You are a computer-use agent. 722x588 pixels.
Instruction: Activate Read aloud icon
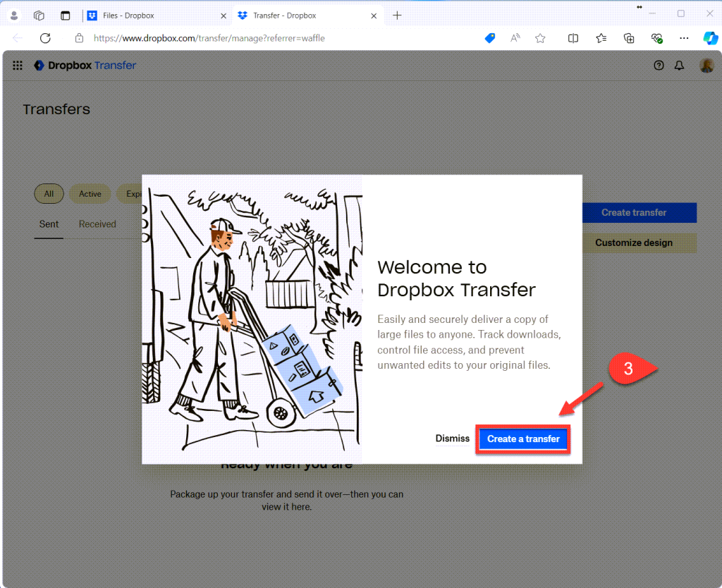tap(515, 38)
